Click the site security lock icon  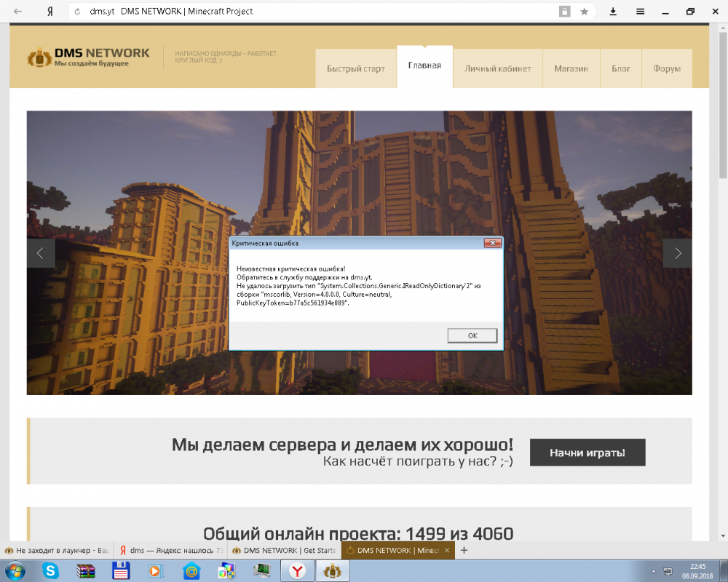pyautogui.click(x=565, y=12)
